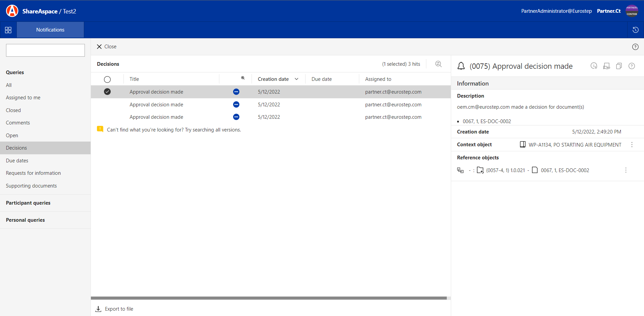Open the apps grid icon
Screen dimensions: 644x316
[8, 30]
